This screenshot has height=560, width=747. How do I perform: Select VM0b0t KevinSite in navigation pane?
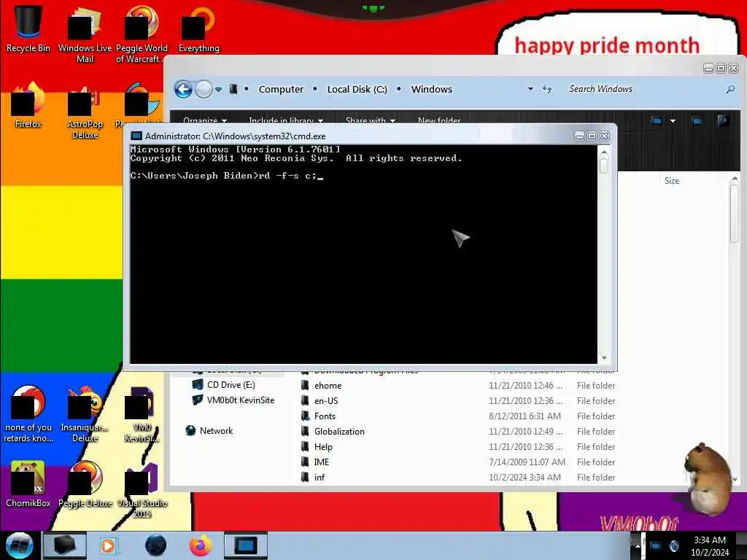click(x=233, y=400)
